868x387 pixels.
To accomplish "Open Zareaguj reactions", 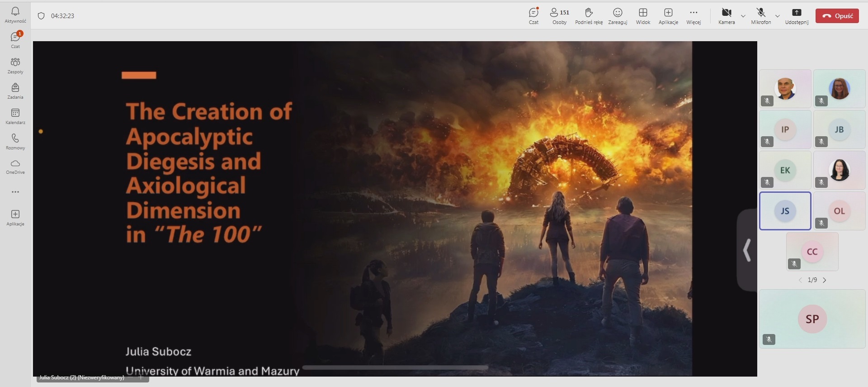I will (x=618, y=16).
